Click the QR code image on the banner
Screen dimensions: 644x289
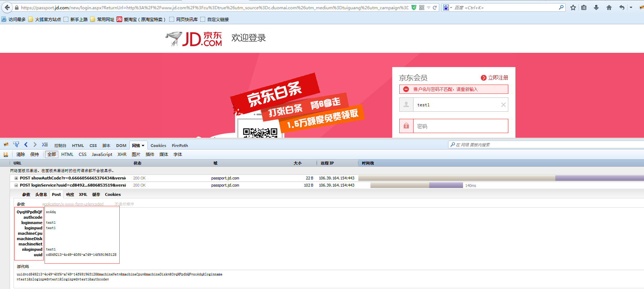coord(260,132)
